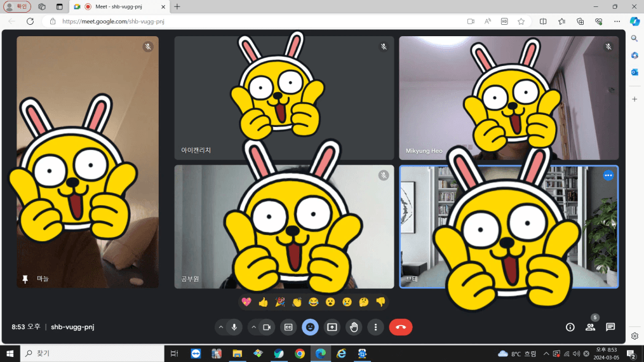This screenshot has width=644, height=362.
Task: Select the Meet - shb-vugg-pnj tab
Action: (x=119, y=6)
